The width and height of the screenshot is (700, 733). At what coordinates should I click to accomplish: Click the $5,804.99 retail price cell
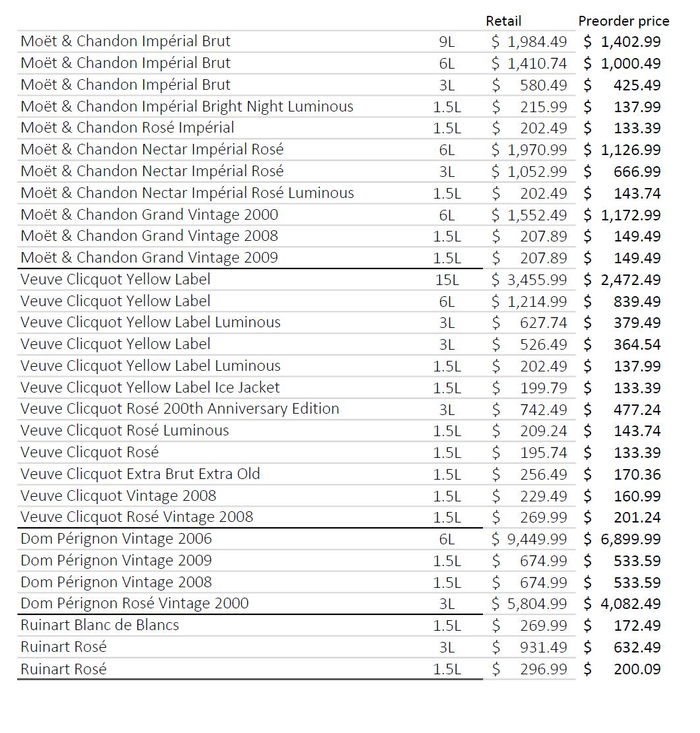point(529,604)
